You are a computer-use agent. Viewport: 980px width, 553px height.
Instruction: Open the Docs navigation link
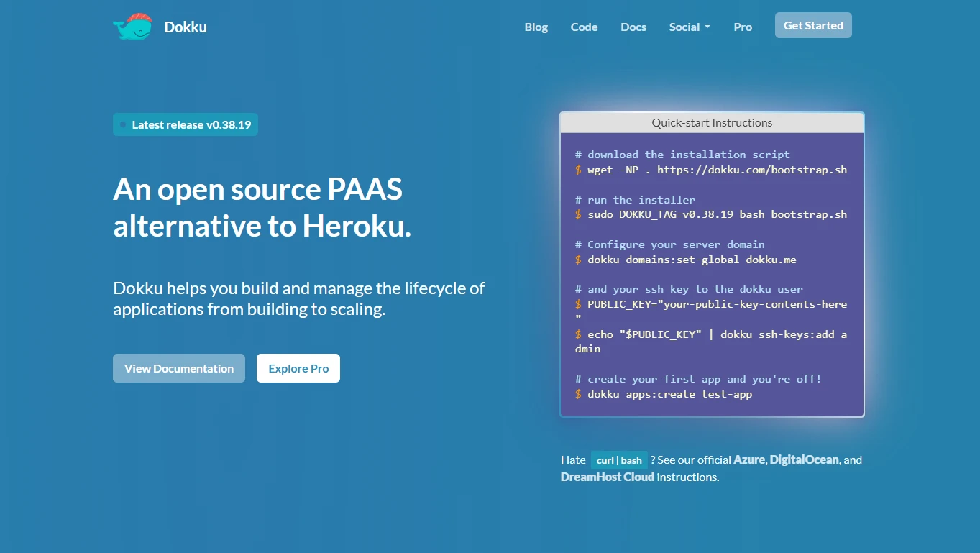(x=633, y=27)
